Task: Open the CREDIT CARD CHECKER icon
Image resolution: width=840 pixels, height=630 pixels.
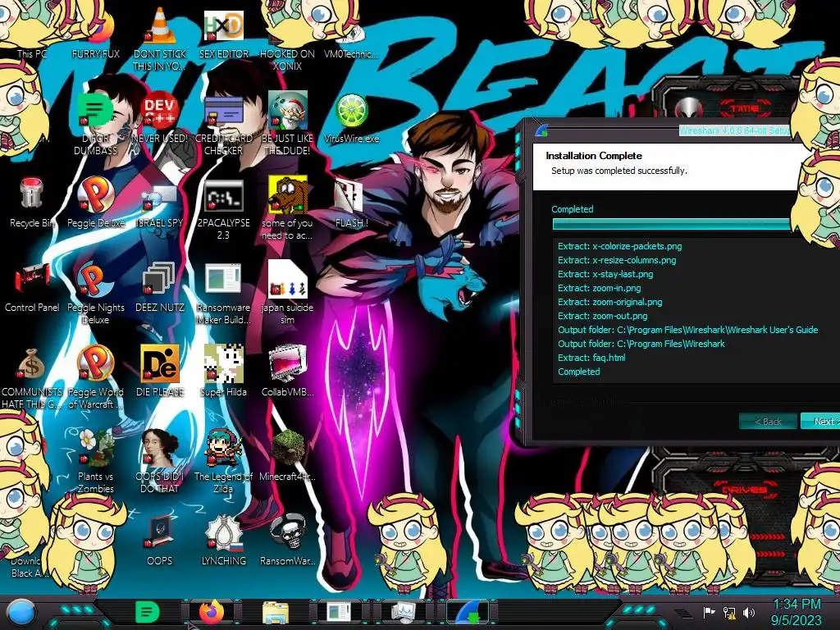Action: coord(224,125)
